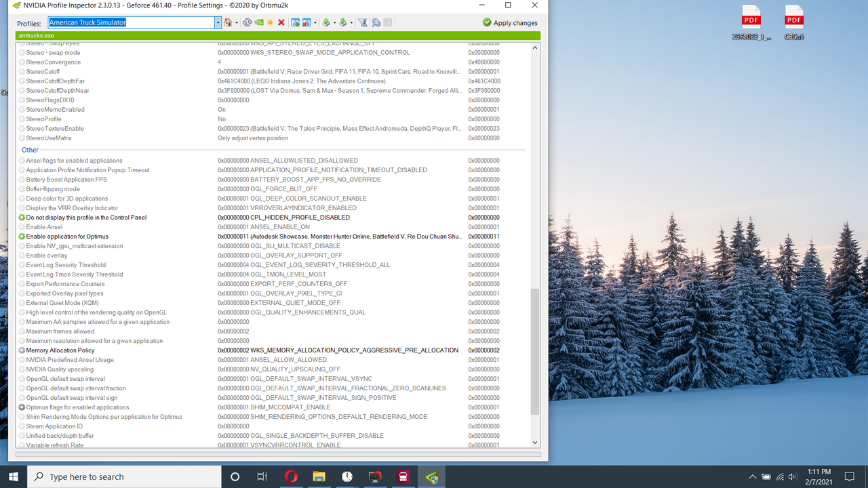Go to the global profile via Home icon
The image size is (868, 488).
point(229,22)
